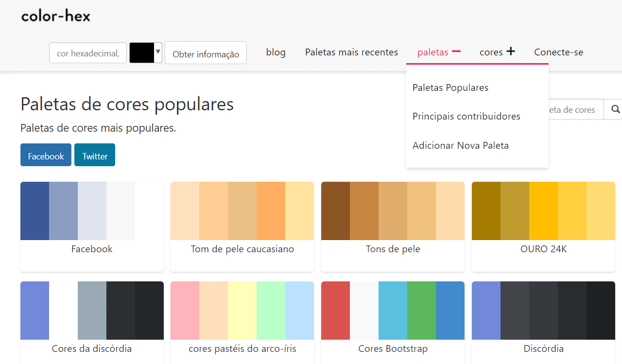The height and width of the screenshot is (364, 622).
Task: Open Principais contribuidores
Action: [x=466, y=116]
